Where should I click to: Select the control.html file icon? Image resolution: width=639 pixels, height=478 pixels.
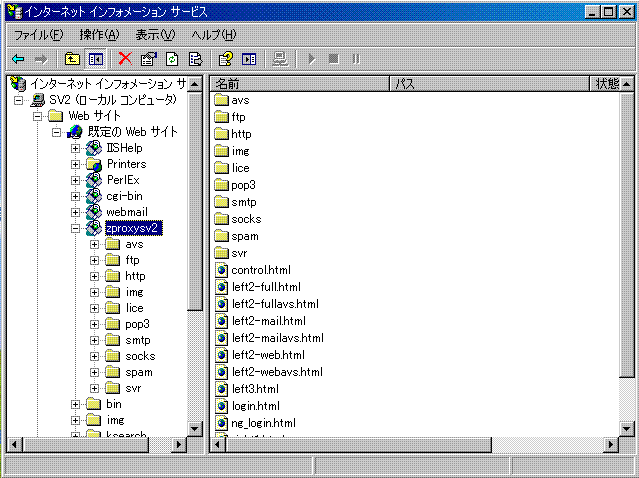[221, 270]
